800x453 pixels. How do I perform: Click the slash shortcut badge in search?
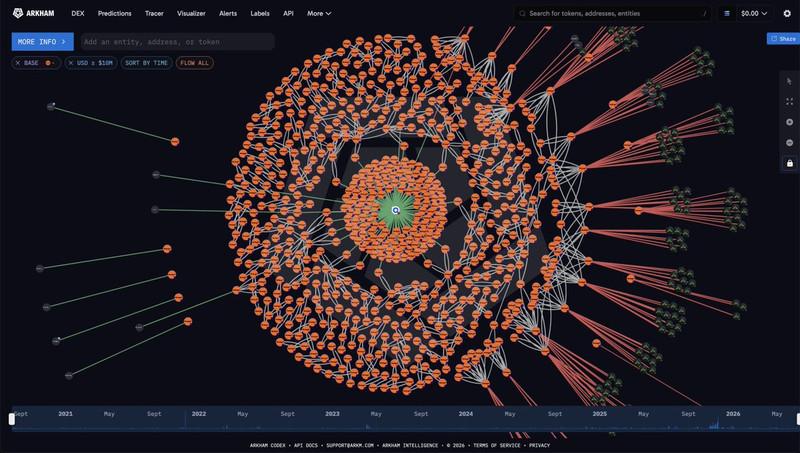pos(705,13)
